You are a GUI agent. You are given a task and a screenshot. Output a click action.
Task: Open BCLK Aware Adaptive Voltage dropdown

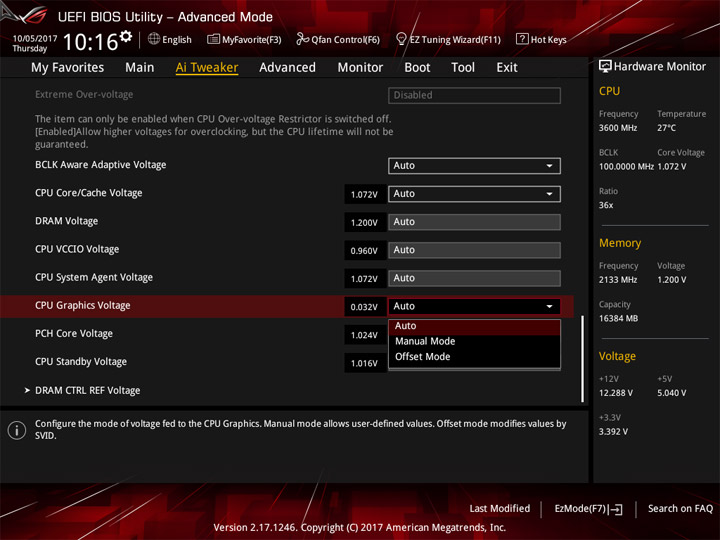click(474, 166)
